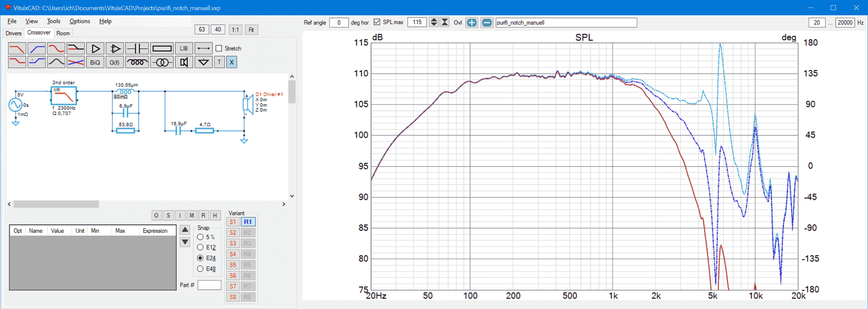
Task: Select variant S2
Action: pos(233,233)
